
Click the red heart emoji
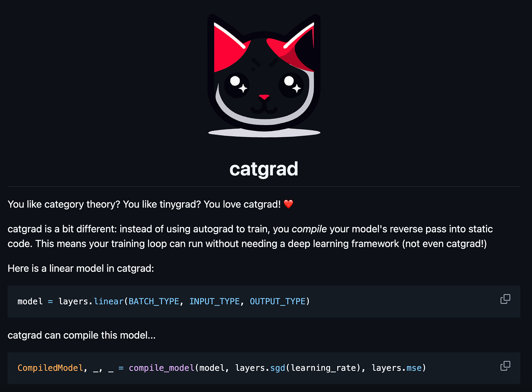coord(288,204)
